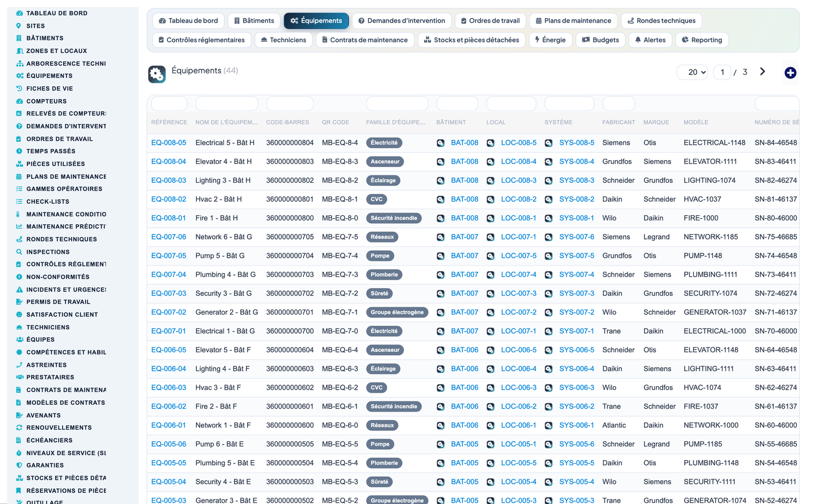The image size is (815, 504).
Task: Open Contrôles réglementaires tab
Action: [x=202, y=40]
